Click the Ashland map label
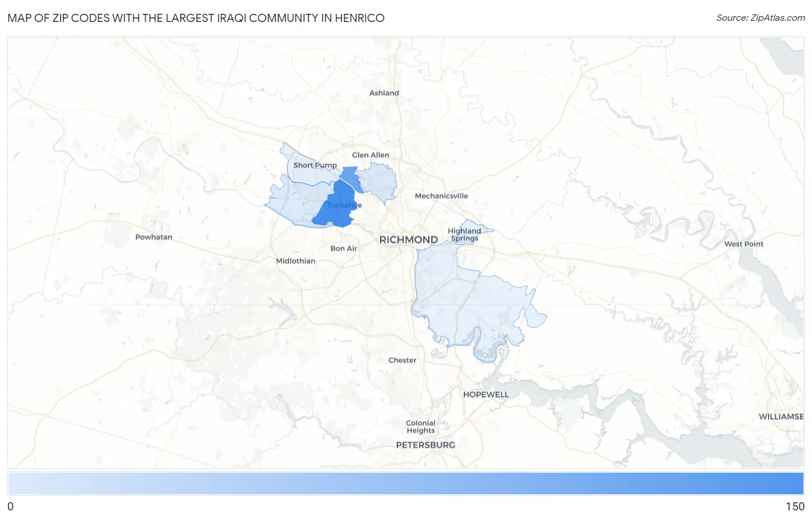 click(x=384, y=93)
